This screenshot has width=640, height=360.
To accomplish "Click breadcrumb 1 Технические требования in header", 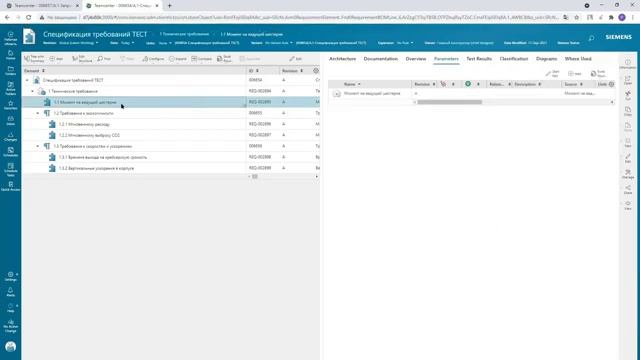I will (184, 34).
